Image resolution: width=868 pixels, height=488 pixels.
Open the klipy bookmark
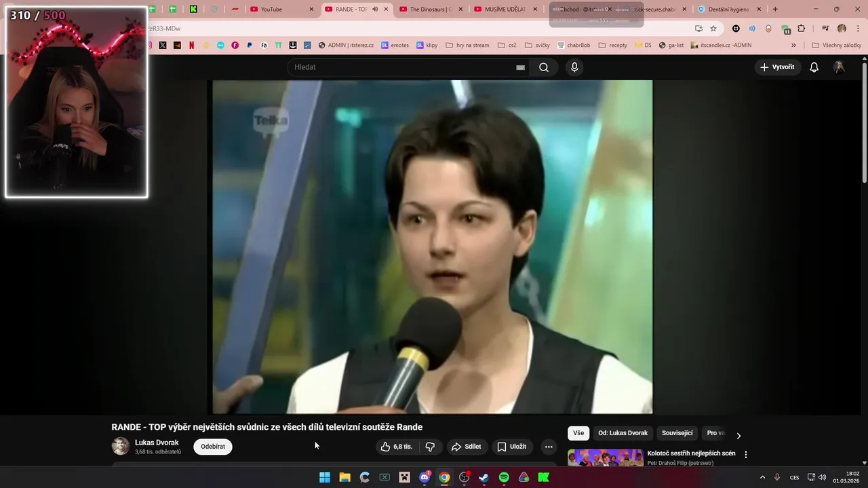pos(427,45)
